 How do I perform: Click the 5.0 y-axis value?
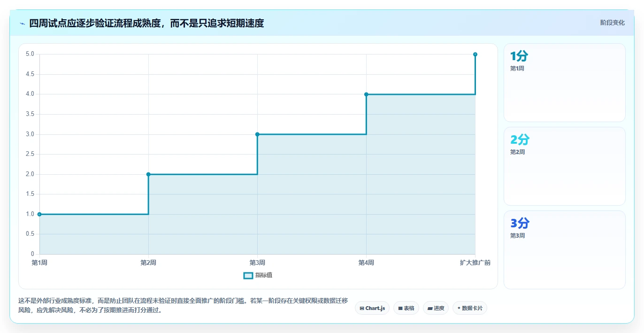(x=30, y=54)
